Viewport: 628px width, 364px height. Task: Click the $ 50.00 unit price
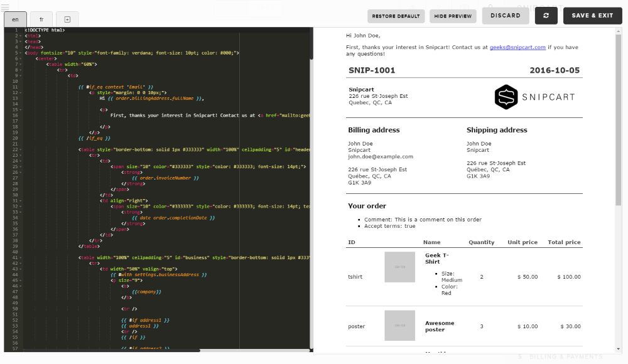click(x=528, y=277)
